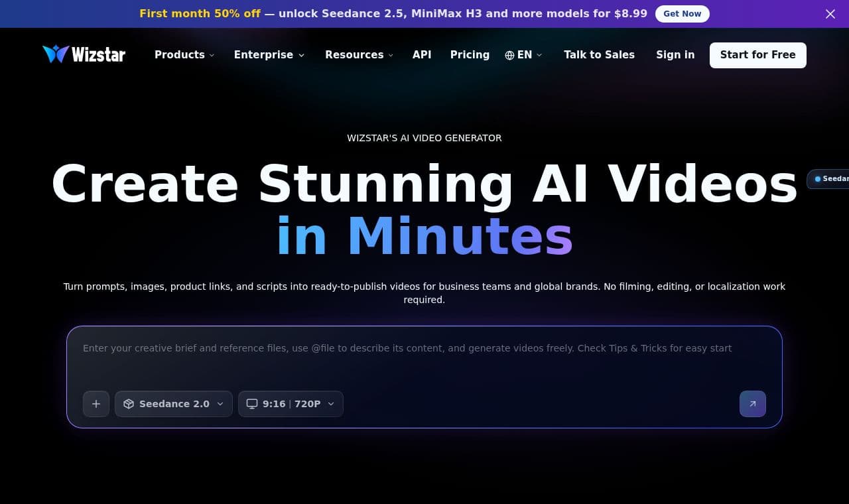This screenshot has width=849, height=504.
Task: Open the 9:16 | 720P settings dropdown
Action: click(291, 404)
